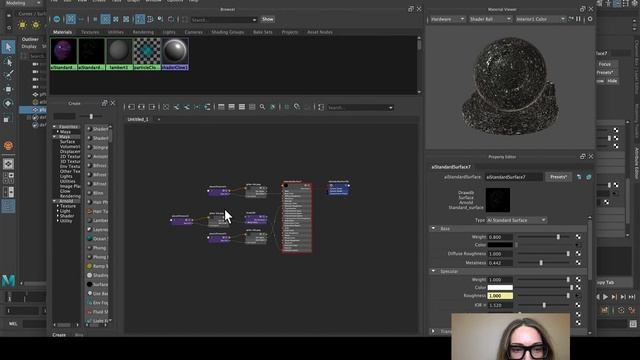Collapse the Specular section
Image resolution: width=640 pixels, height=360 pixels.
433,271
